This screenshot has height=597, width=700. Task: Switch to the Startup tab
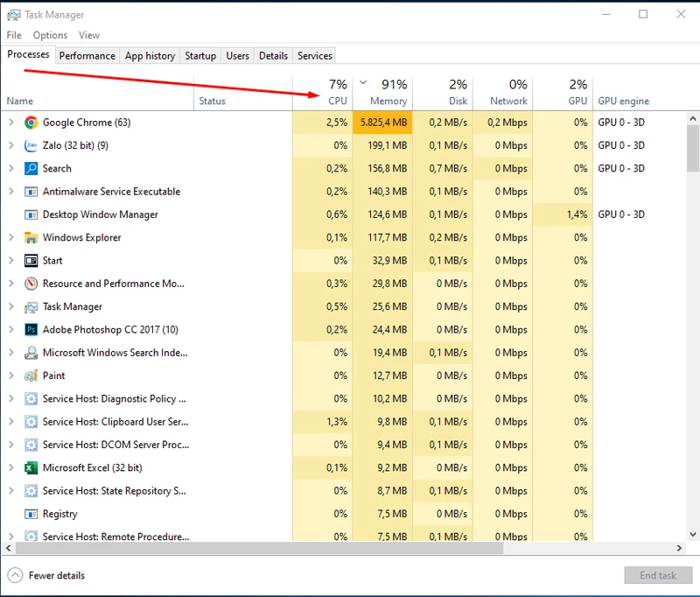(200, 56)
